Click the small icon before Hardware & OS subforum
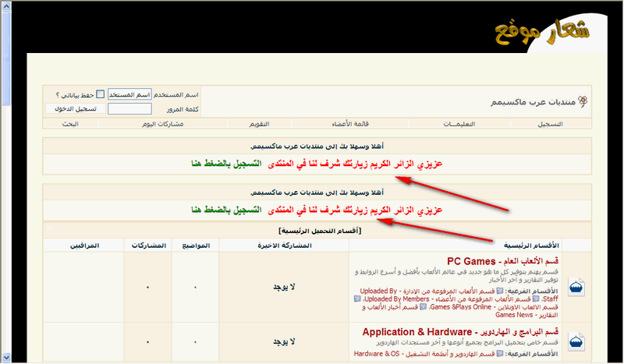 (500, 354)
